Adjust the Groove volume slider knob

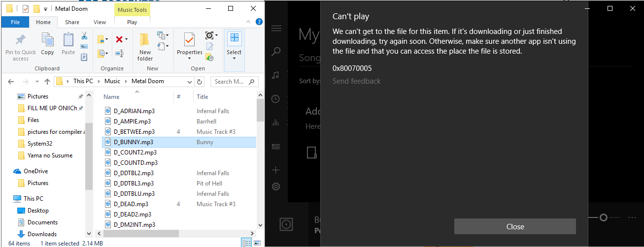(x=603, y=217)
